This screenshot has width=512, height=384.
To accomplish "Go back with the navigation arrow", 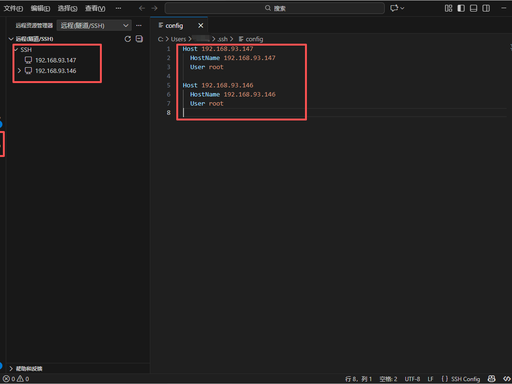I will pyautogui.click(x=142, y=8).
